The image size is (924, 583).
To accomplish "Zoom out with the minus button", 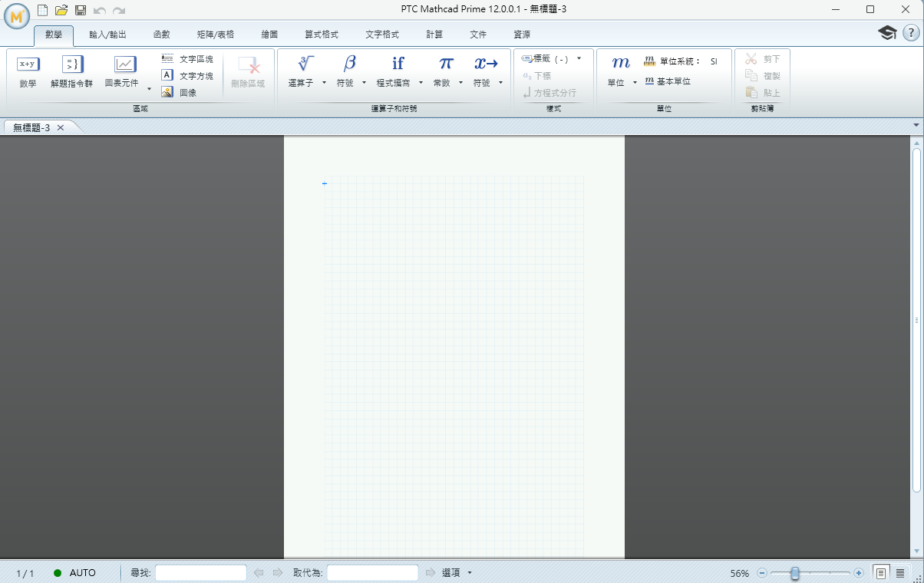I will click(762, 573).
